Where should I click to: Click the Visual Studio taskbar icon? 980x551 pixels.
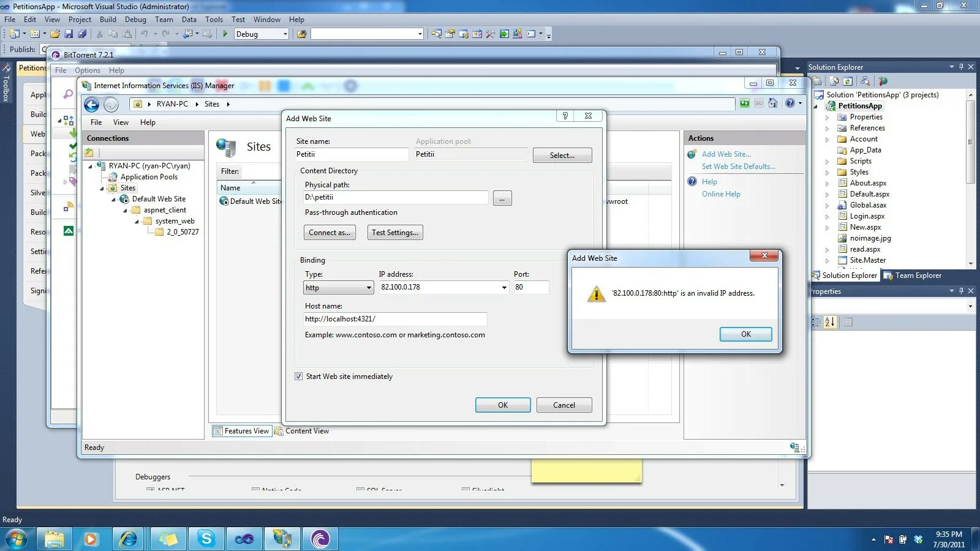click(244, 539)
